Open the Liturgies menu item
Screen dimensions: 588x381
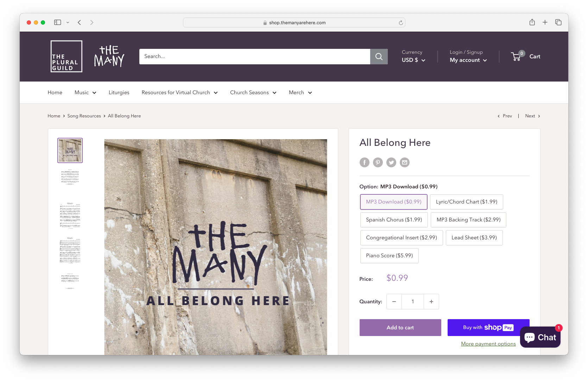click(x=119, y=92)
